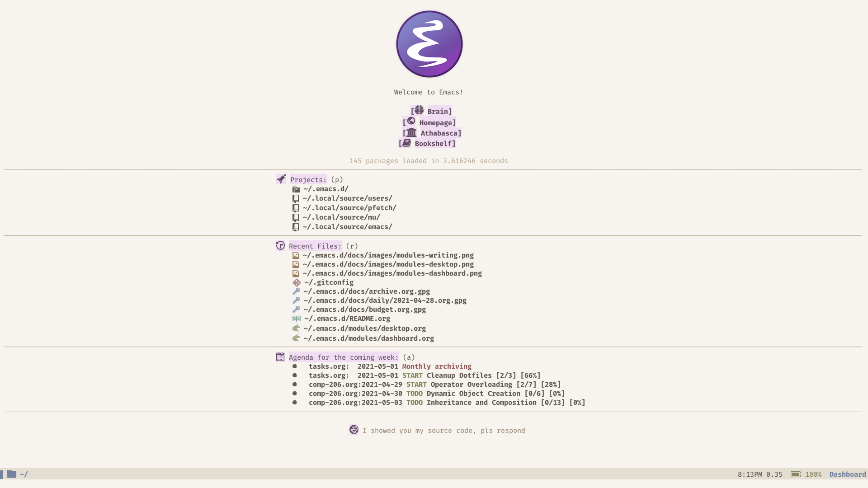This screenshot has height=488, width=868.
Task: Open ~/.emacs.d/docs/budget.org.gpg file
Action: pos(364,309)
